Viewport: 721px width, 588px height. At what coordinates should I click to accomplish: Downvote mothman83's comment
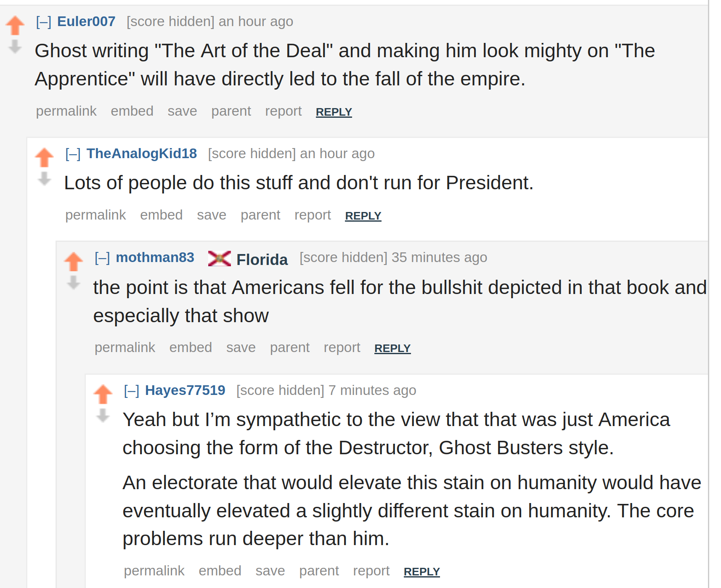pyautogui.click(x=74, y=282)
